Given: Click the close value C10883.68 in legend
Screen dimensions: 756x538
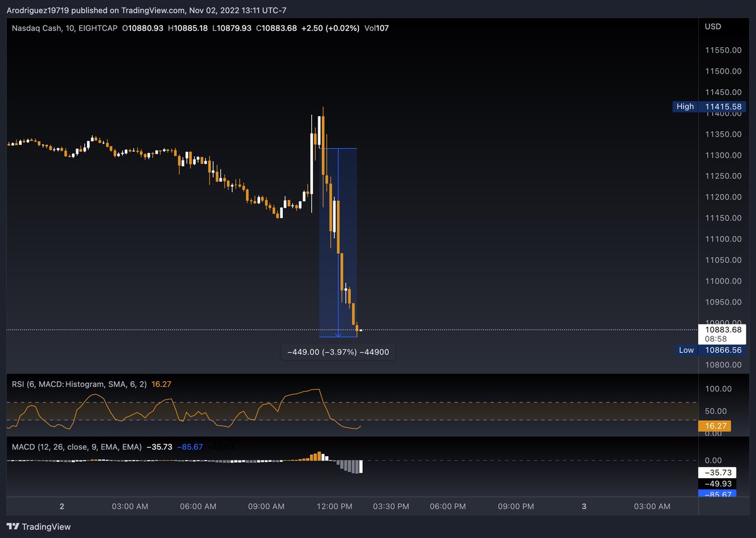Looking at the screenshot, I should point(277,28).
